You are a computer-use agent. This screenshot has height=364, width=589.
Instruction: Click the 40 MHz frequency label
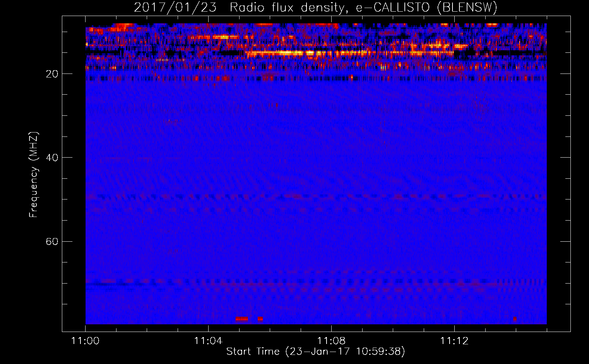(x=52, y=158)
